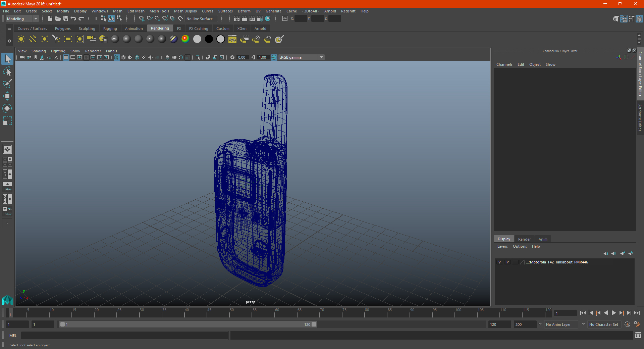The image size is (644, 349).
Task: Open the Modeling menu set dropdown
Action: (22, 19)
